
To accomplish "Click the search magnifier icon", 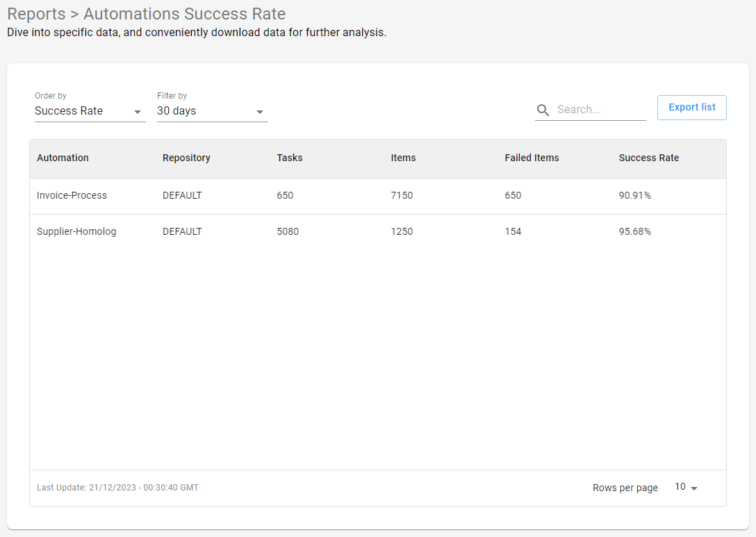I will click(x=543, y=110).
